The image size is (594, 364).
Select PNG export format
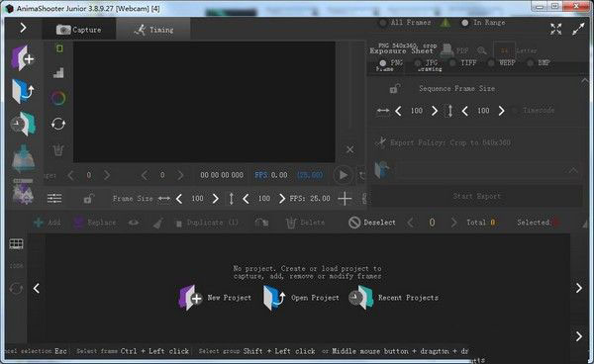[x=382, y=63]
